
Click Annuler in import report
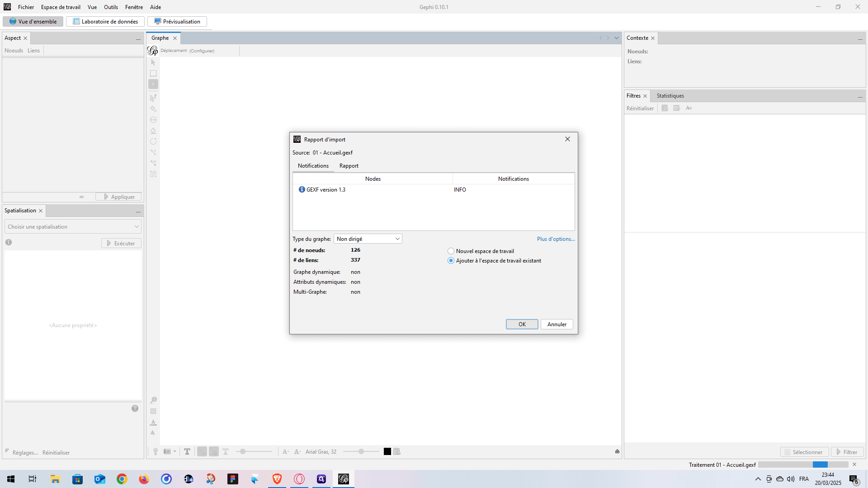(x=557, y=324)
